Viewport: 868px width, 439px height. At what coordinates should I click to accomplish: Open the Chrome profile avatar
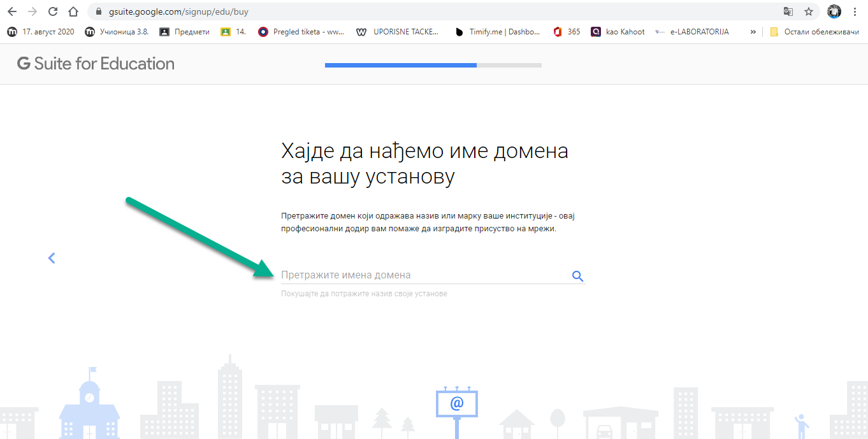pos(834,11)
